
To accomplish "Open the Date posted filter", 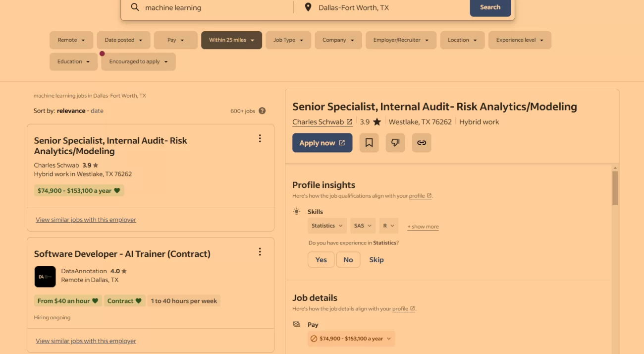I will pyautogui.click(x=123, y=40).
